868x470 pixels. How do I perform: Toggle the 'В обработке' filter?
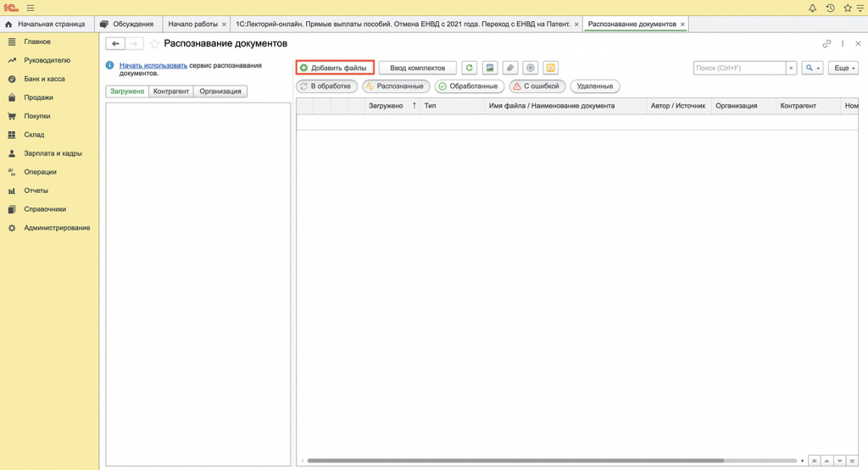pyautogui.click(x=326, y=86)
